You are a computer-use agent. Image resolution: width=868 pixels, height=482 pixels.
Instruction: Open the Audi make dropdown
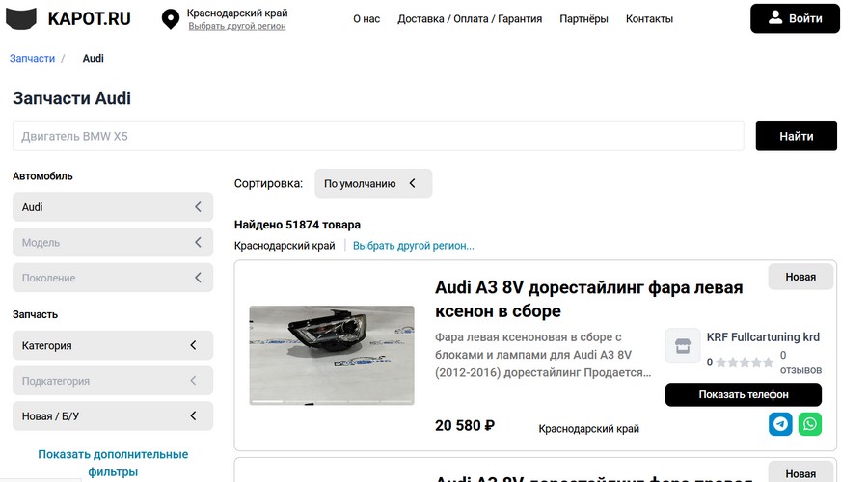[113, 207]
